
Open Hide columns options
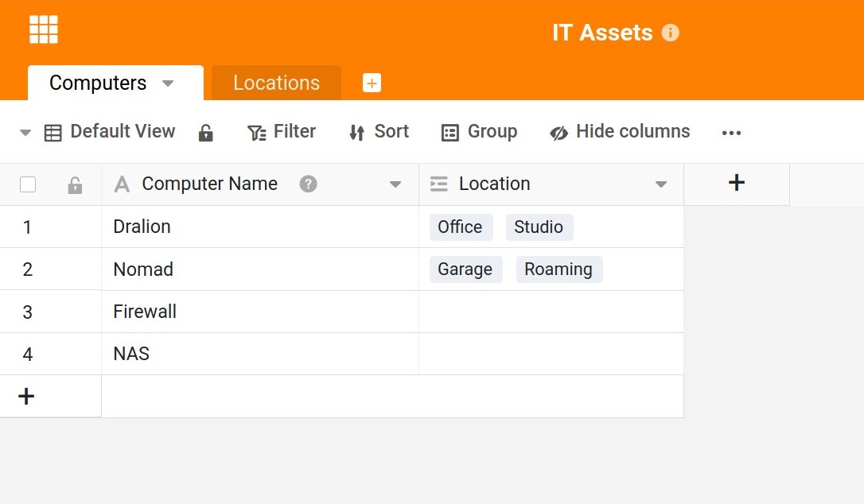tap(620, 132)
